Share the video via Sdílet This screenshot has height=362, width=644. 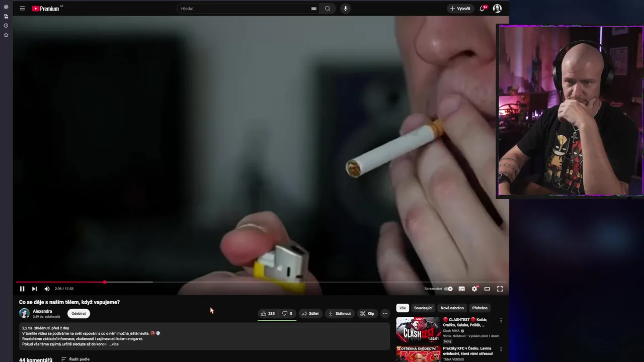(310, 313)
